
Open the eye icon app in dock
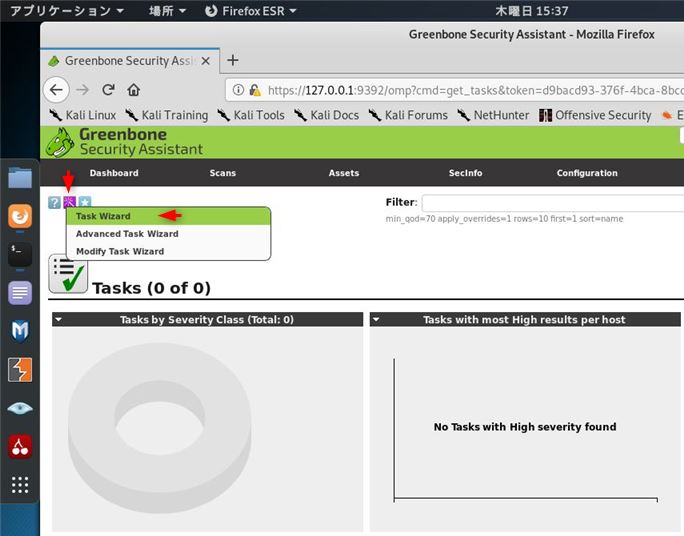(20, 408)
